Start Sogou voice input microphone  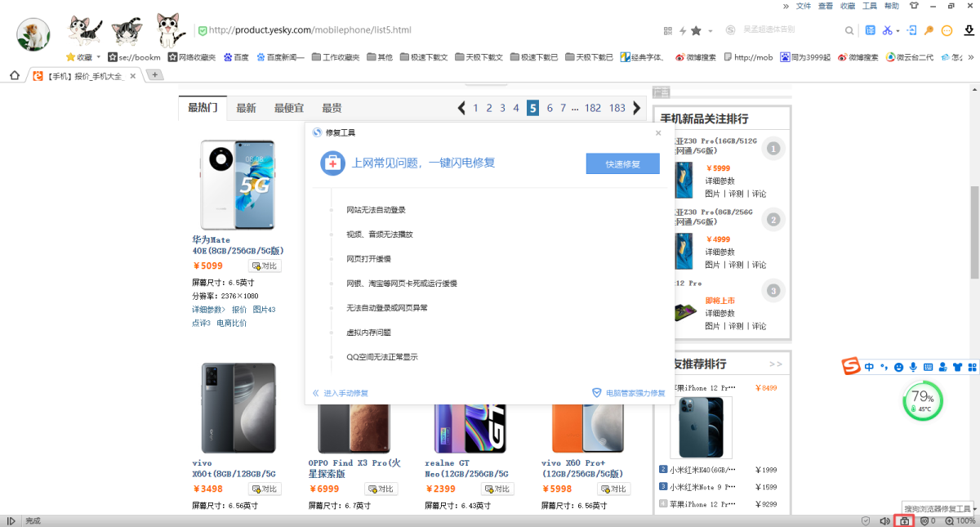tap(913, 368)
